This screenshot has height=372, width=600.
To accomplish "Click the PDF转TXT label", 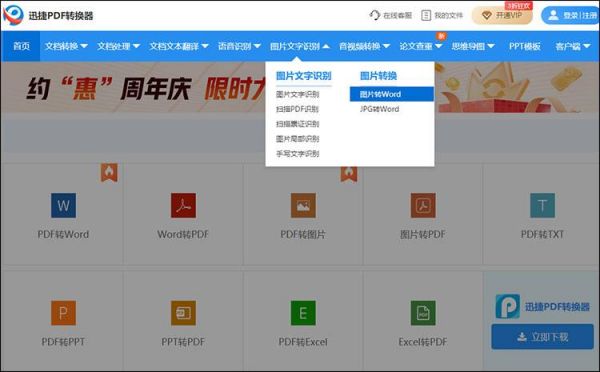I will click(542, 234).
